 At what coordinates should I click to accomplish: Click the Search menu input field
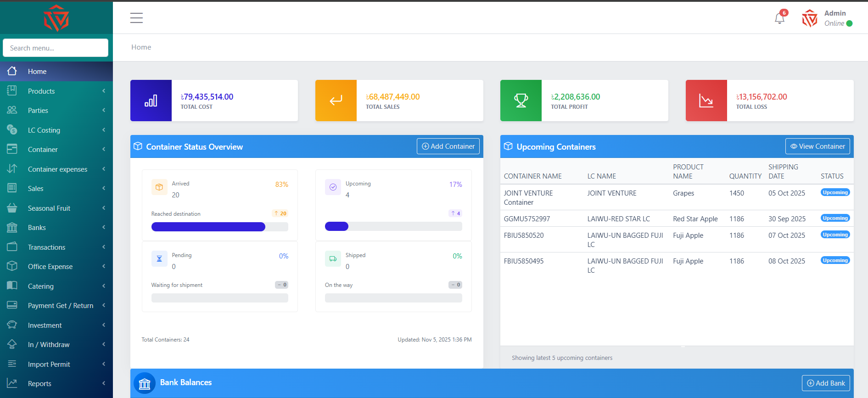(x=56, y=48)
